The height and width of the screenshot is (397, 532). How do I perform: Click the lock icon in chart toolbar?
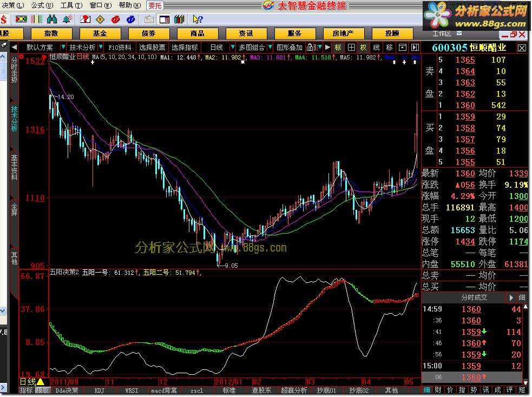(310, 47)
